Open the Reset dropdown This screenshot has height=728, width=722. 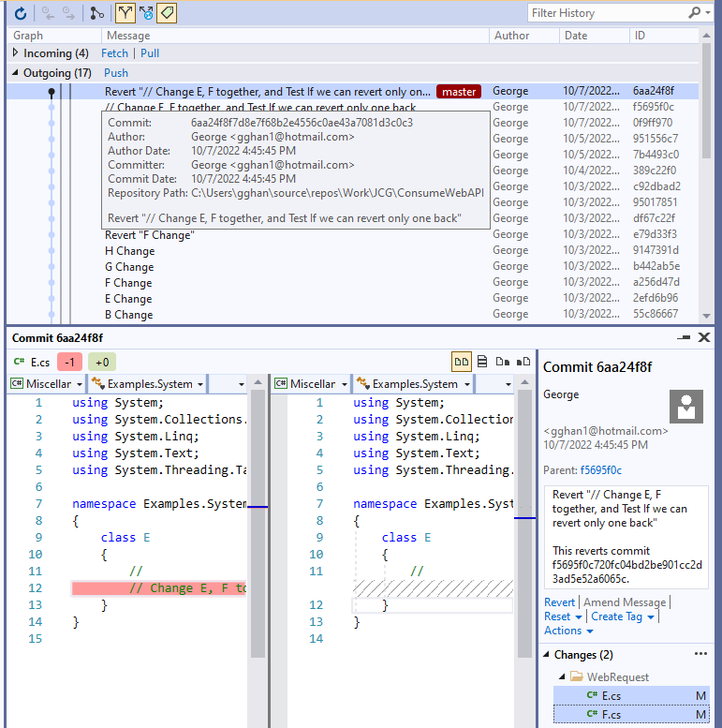coord(564,617)
